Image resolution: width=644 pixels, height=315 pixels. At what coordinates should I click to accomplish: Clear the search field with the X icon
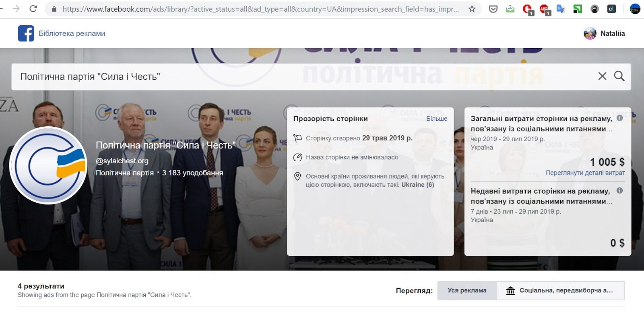click(602, 76)
